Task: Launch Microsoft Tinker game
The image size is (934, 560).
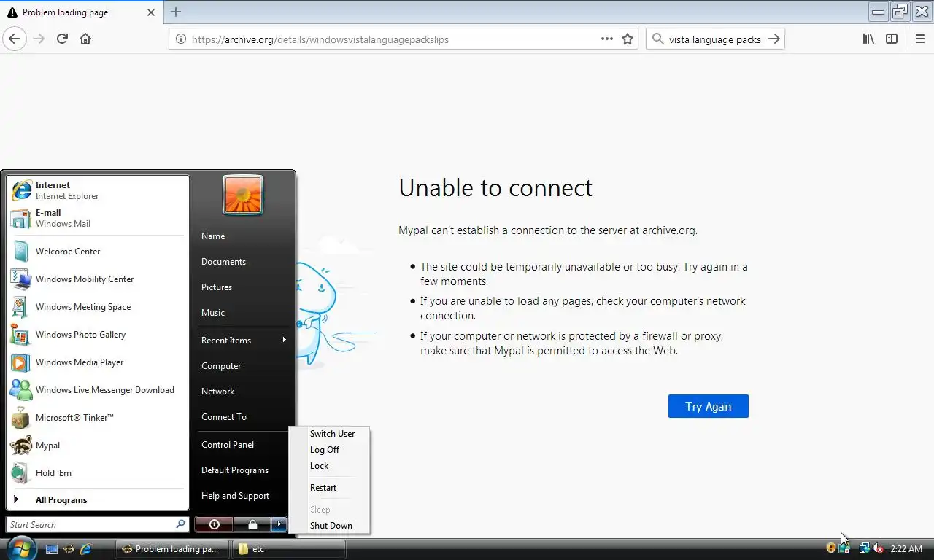Action: (x=98, y=418)
